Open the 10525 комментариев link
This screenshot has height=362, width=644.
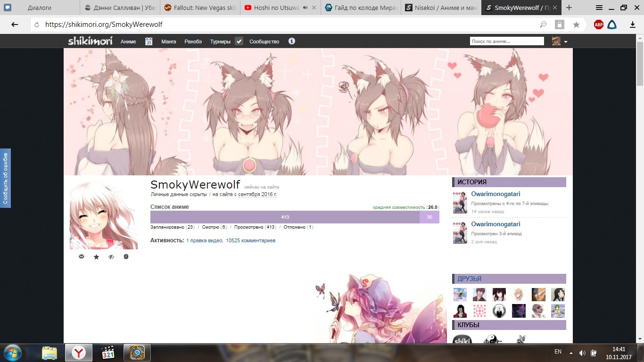click(x=250, y=240)
